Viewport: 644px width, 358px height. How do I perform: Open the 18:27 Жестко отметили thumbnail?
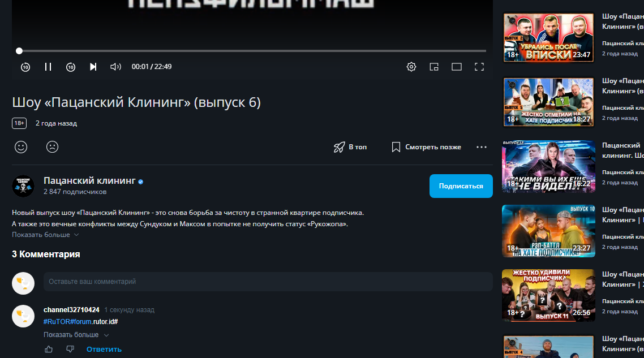point(548,102)
